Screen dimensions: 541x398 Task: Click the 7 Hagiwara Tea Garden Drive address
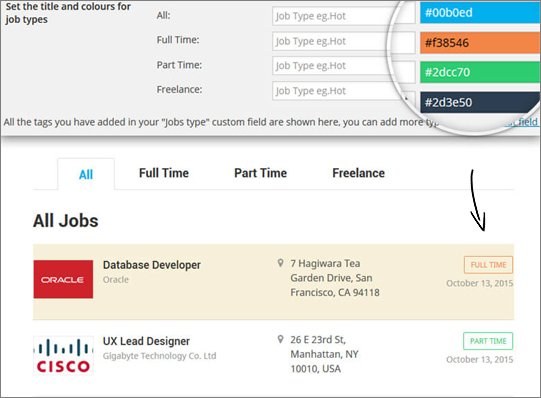click(x=335, y=278)
